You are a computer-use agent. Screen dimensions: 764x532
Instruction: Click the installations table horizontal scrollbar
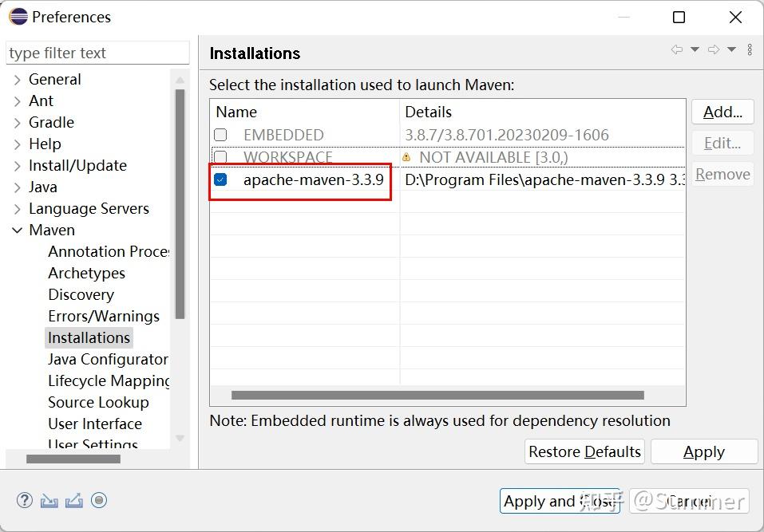click(437, 396)
